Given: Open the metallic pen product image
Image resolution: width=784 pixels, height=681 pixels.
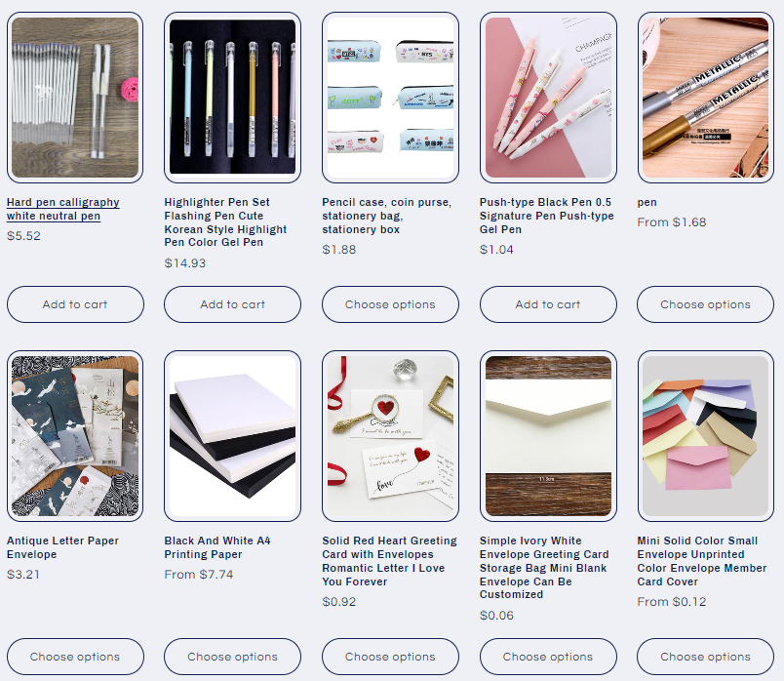Looking at the screenshot, I should coord(705,98).
